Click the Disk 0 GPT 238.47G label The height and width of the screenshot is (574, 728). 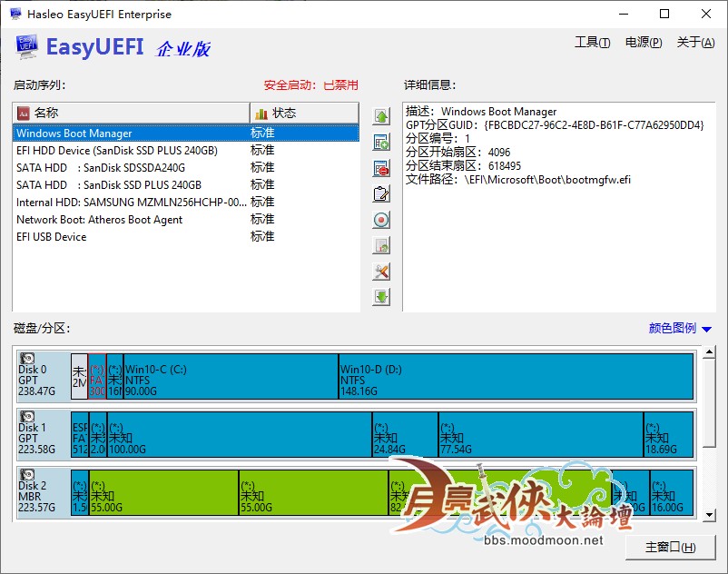pos(36,381)
